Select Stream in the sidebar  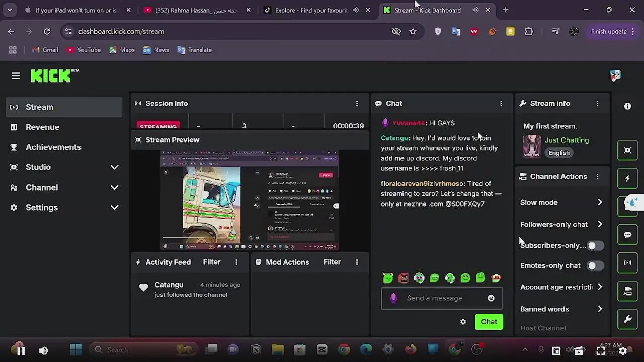point(64,107)
